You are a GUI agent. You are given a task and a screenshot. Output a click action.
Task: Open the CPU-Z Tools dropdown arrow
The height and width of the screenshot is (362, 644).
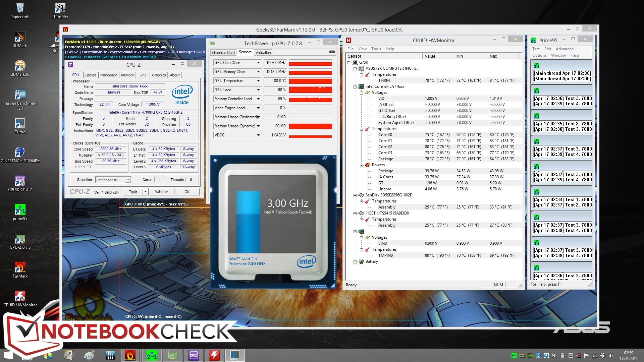tap(145, 192)
